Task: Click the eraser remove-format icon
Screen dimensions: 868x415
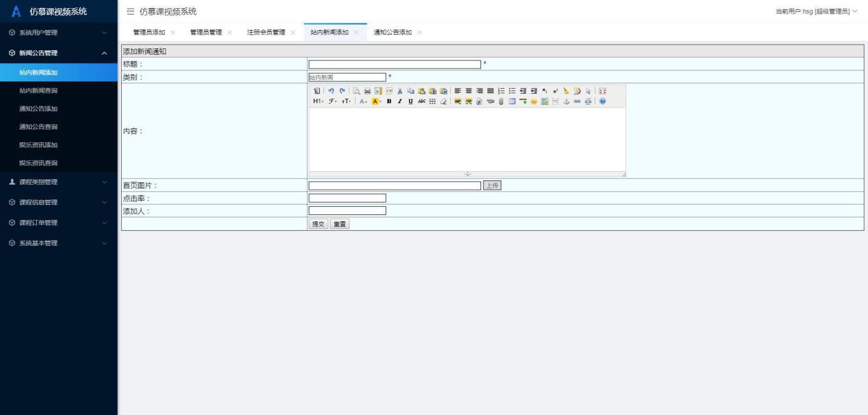Action: [443, 101]
